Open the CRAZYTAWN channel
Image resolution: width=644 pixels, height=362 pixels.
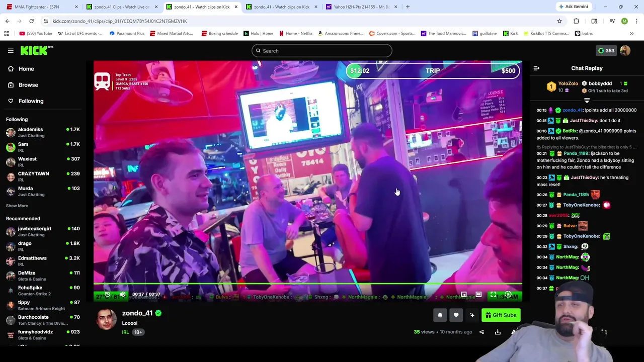tap(42, 176)
